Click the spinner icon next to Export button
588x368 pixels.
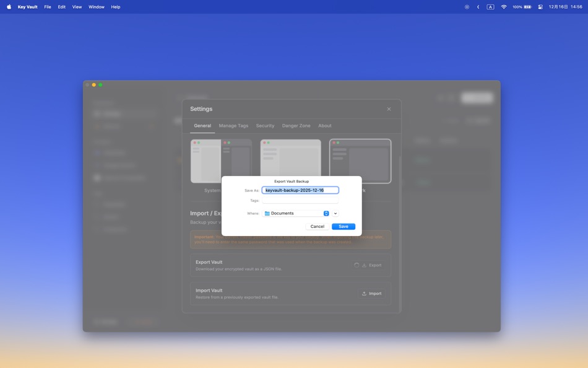(357, 265)
